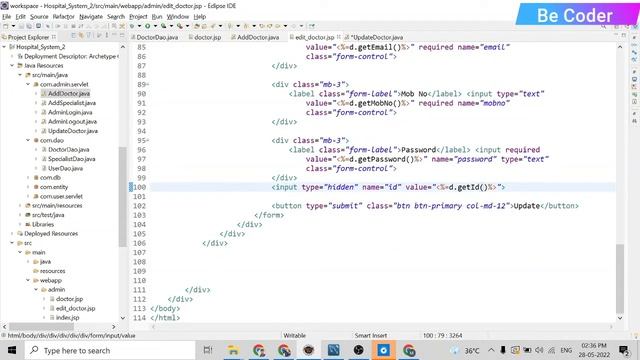This screenshot has height=360, width=640.
Task: Open the Window menu
Action: point(178,17)
